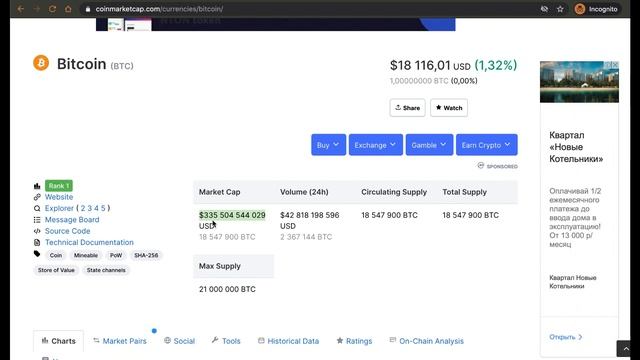Reload the page with the refresh icon
Viewport: 640px width, 360px height.
pyautogui.click(x=52, y=9)
